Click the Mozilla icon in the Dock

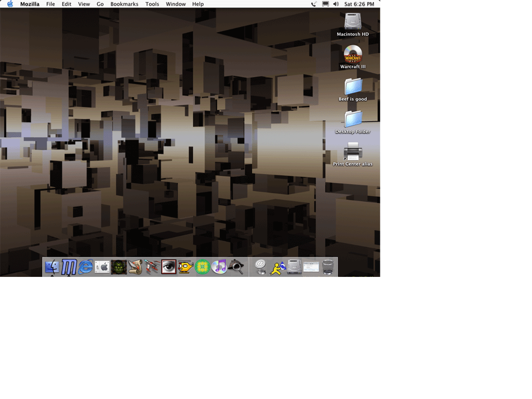69,267
